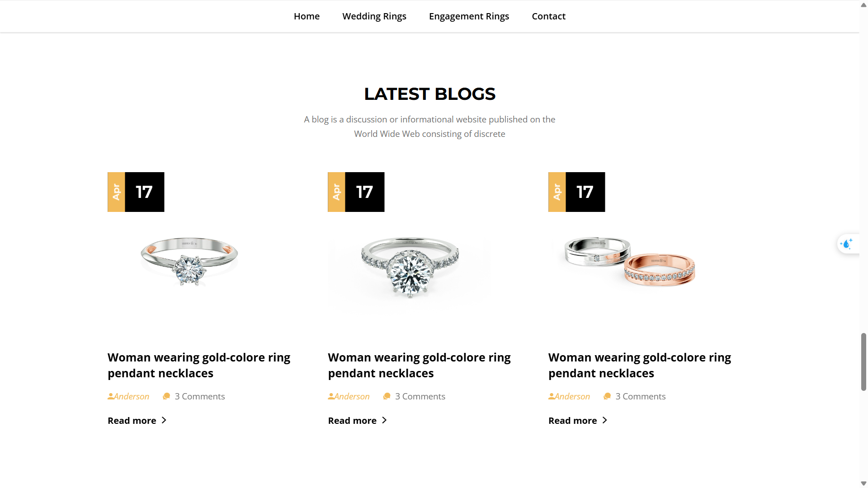Viewport: 868px width, 488px height.
Task: Click the author person icon on first blog
Action: tap(111, 396)
